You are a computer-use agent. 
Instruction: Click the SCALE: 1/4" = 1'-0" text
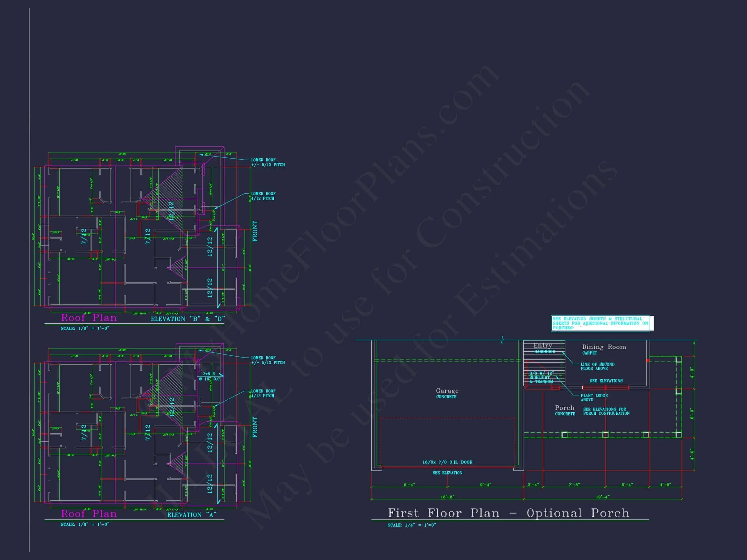(411, 525)
